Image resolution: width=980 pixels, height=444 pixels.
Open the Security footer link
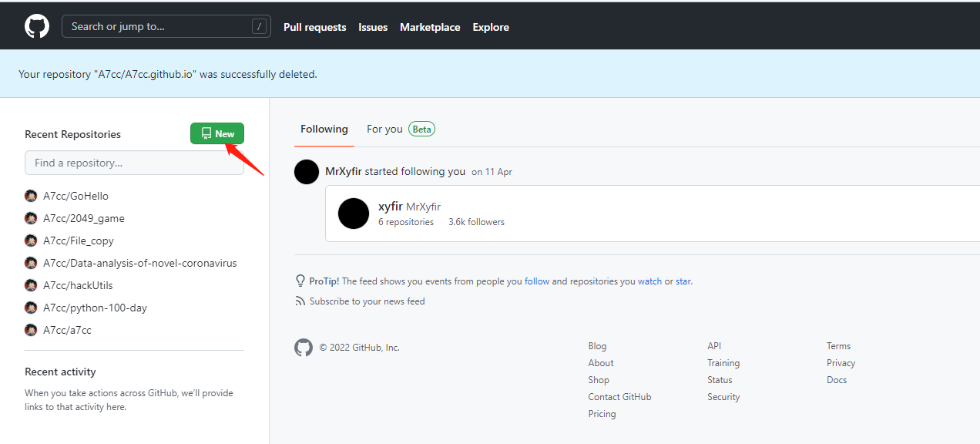pyautogui.click(x=723, y=397)
